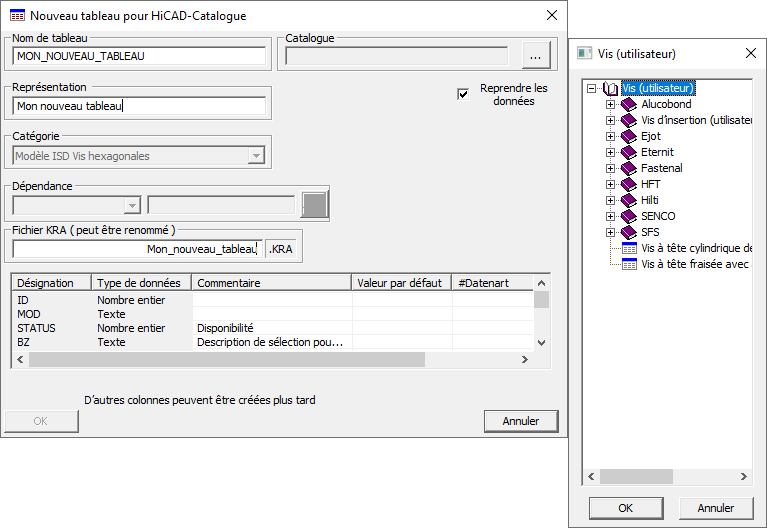
Task: Click the Nom de tableau input field
Action: click(x=139, y=56)
